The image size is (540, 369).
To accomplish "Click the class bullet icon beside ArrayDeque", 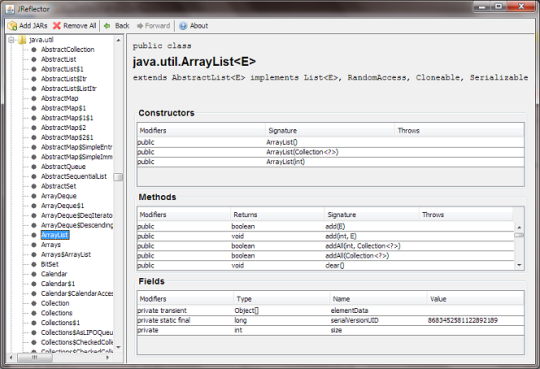I will pos(34,196).
